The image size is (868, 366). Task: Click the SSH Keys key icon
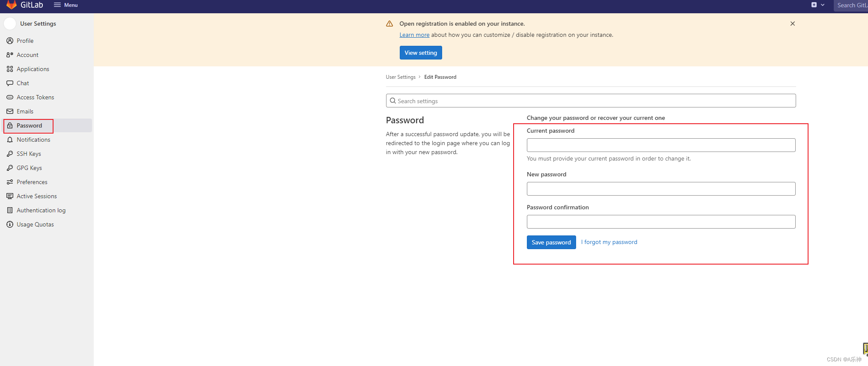tap(10, 154)
